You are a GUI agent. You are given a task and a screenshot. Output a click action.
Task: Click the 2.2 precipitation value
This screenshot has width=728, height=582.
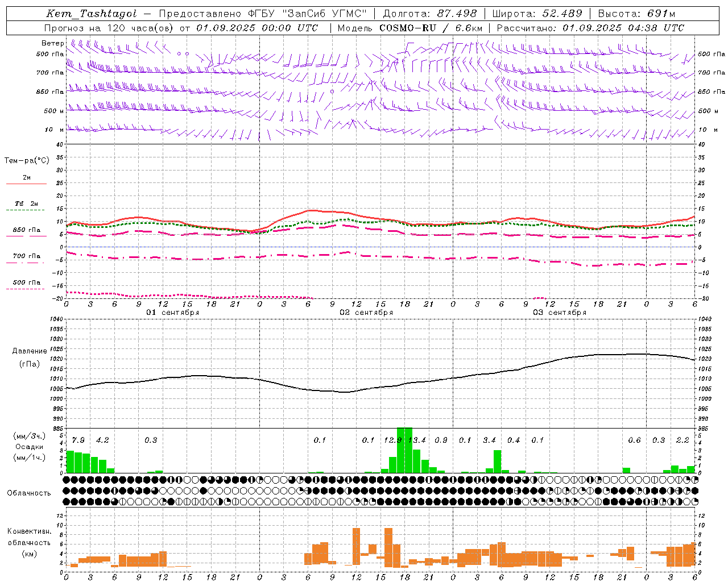[x=682, y=440]
